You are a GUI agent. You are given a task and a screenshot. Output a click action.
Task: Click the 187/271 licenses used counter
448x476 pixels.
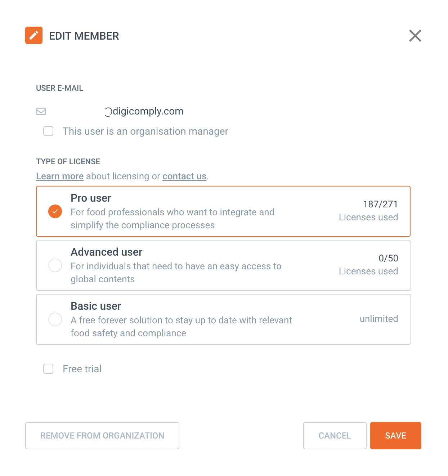(380, 205)
